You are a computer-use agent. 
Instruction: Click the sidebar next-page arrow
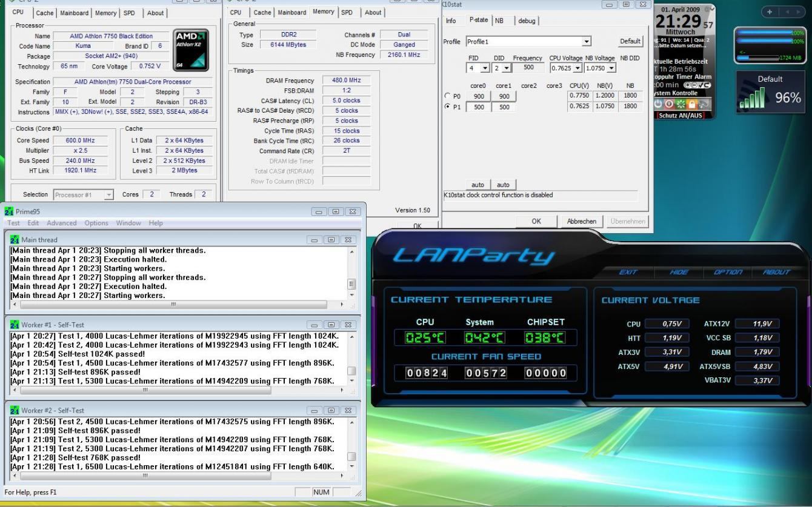(x=799, y=12)
